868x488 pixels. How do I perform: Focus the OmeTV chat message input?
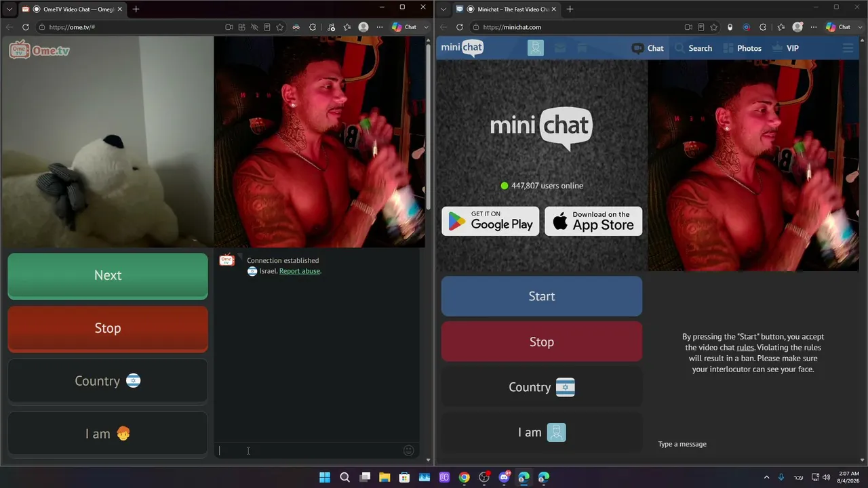point(309,451)
